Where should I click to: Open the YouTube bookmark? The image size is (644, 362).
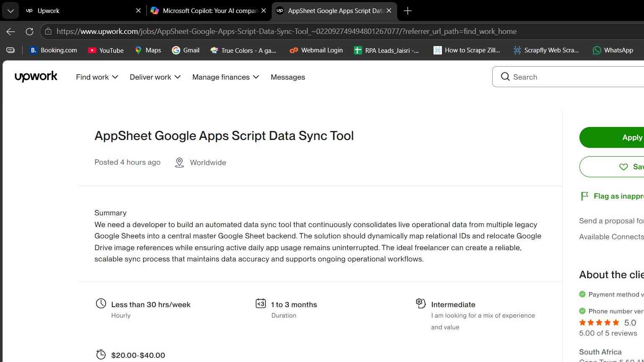point(106,50)
